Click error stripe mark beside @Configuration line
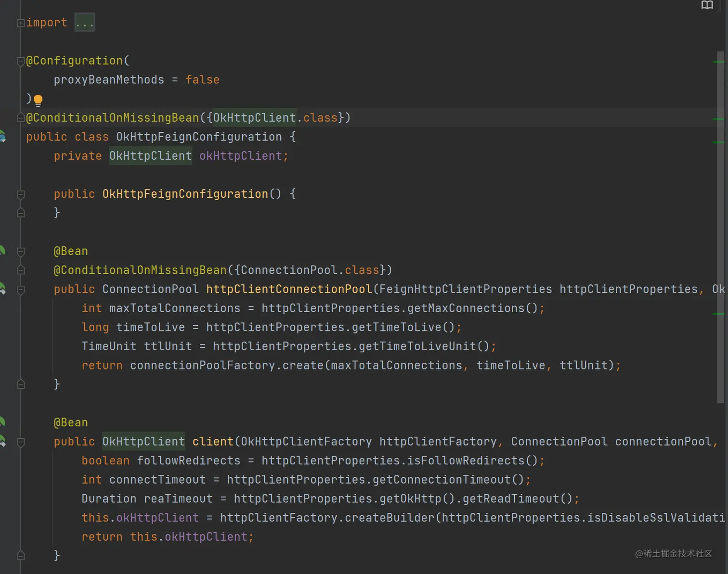The height and width of the screenshot is (574, 728). click(718, 62)
